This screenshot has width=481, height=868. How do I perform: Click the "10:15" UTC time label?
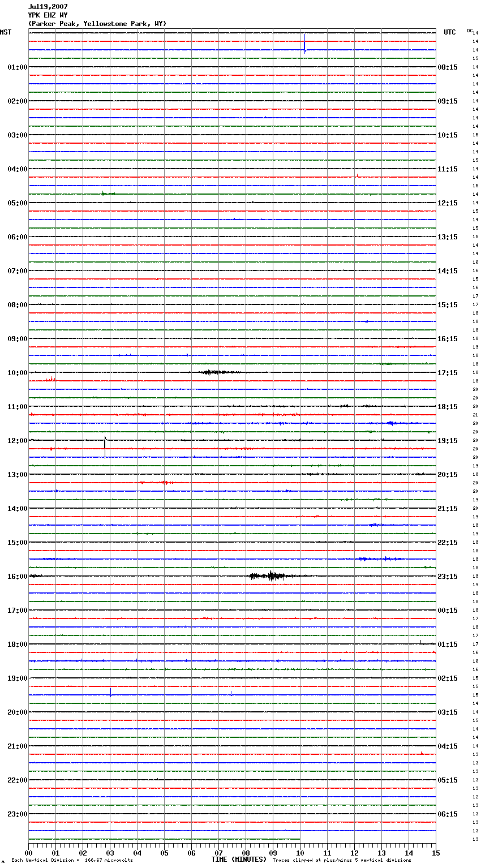click(x=448, y=135)
